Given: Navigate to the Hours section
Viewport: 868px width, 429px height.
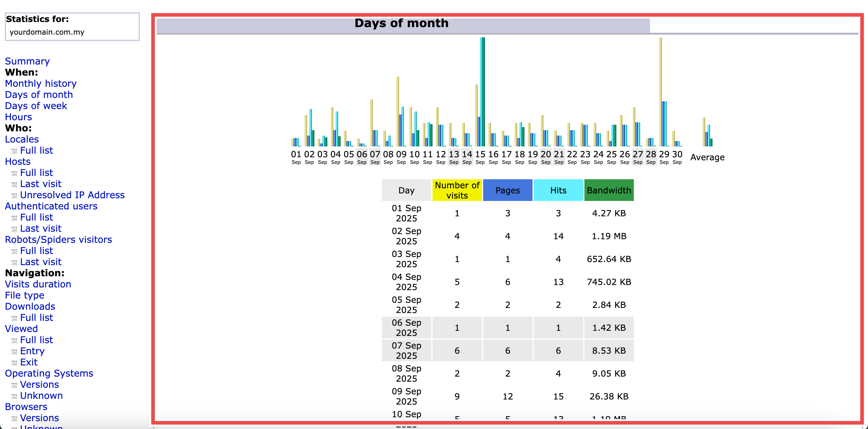Looking at the screenshot, I should click(18, 117).
